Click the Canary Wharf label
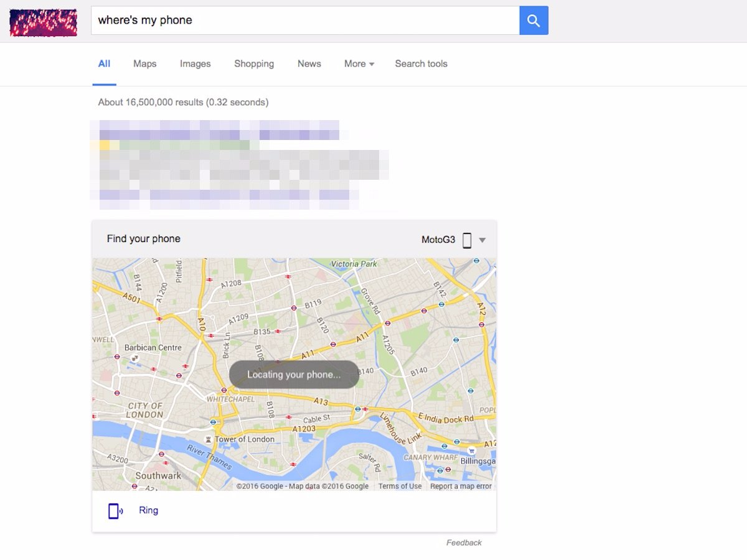Screen dimensions: 747x560 click(x=431, y=458)
